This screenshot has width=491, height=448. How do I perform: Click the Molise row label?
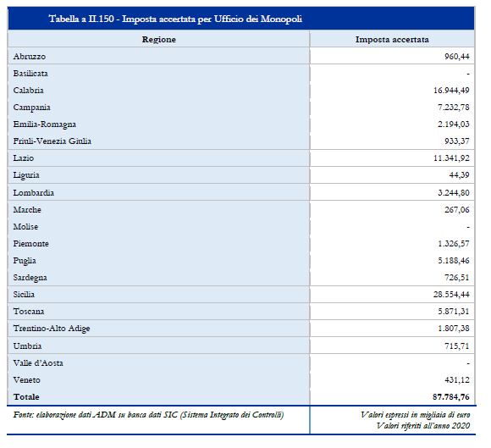pyautogui.click(x=25, y=226)
